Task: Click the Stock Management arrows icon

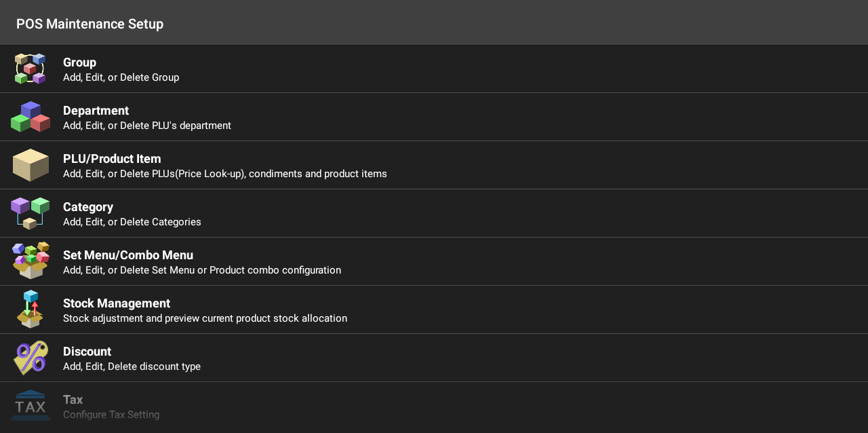Action: coord(31,309)
